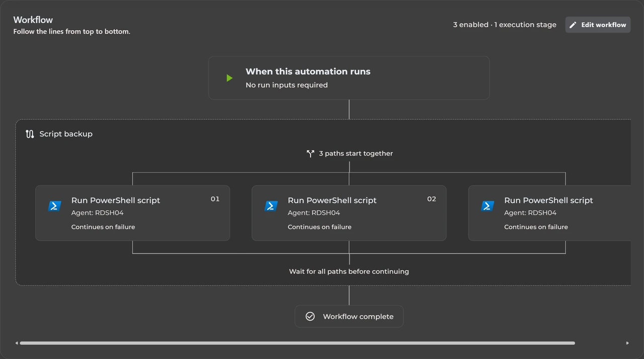Click the scroll right arrow
Image resolution: width=644 pixels, height=359 pixels.
(x=627, y=343)
